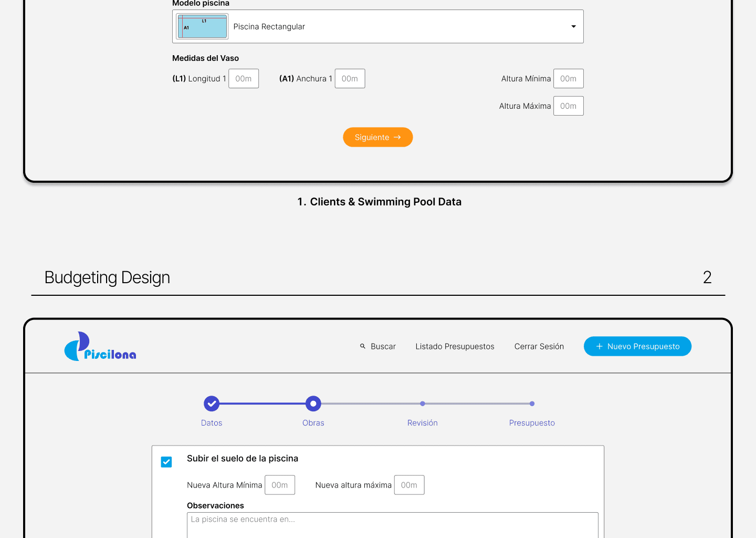
Task: Click the plus icon on Nuevo Presupuesto
Action: tap(600, 346)
